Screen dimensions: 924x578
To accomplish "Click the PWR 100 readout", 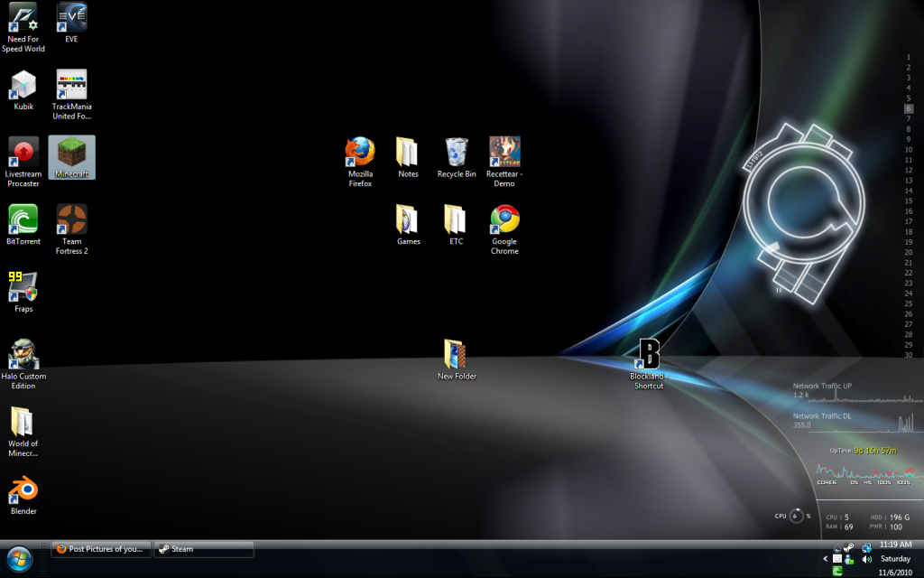I will (x=886, y=527).
